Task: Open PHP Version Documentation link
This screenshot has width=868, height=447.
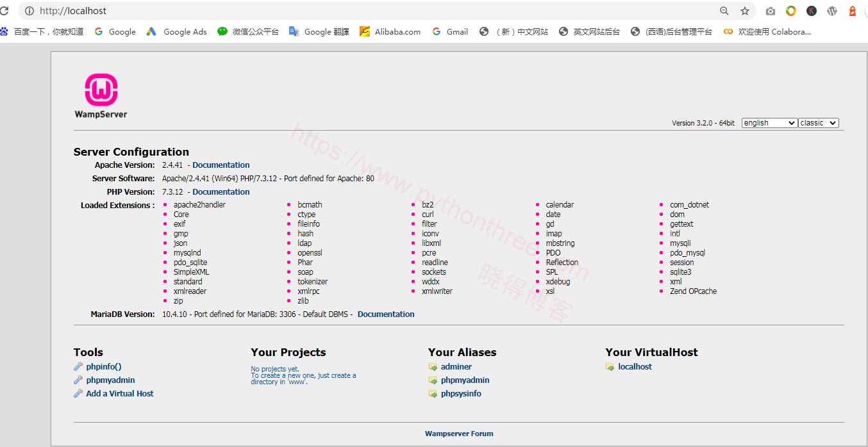Action: point(221,192)
